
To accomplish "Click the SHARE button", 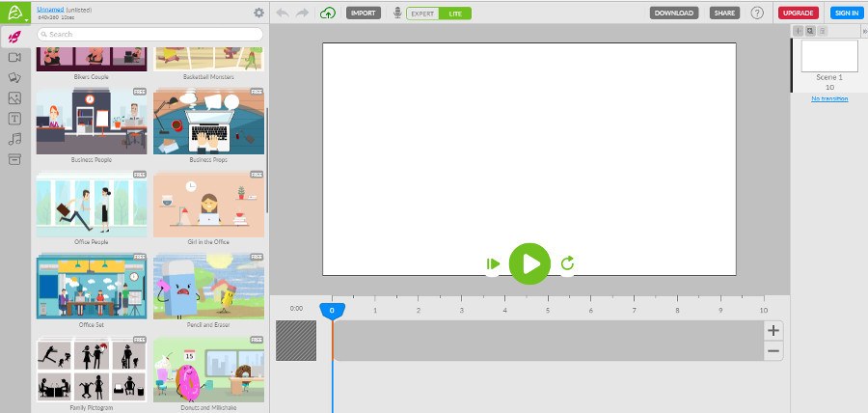I will click(724, 14).
